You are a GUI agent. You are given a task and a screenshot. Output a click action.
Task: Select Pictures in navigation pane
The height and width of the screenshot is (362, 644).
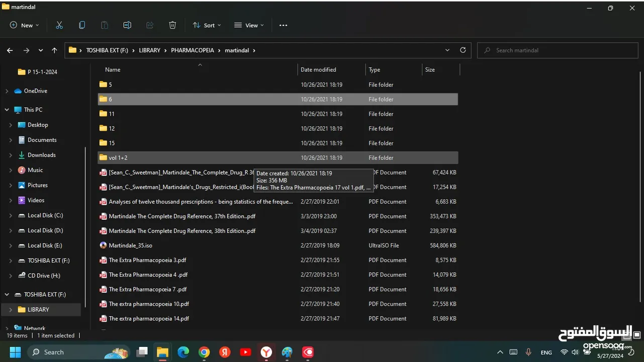tap(38, 185)
